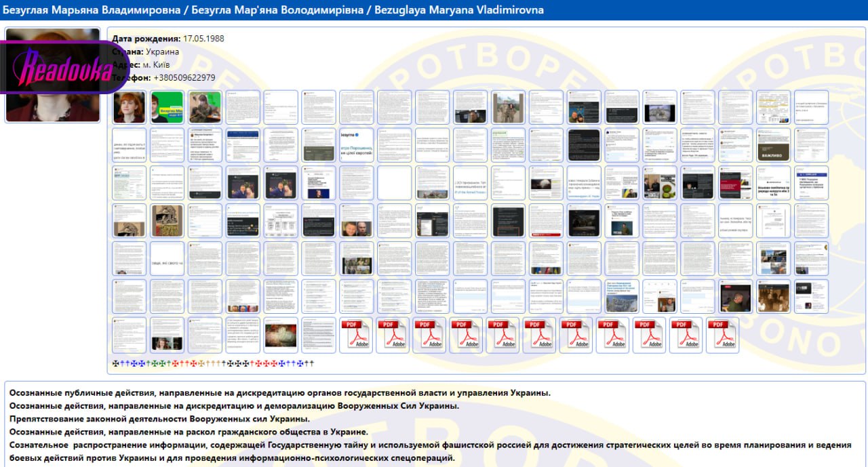
Task: Open the seventh PDF document icon
Action: coord(576,335)
